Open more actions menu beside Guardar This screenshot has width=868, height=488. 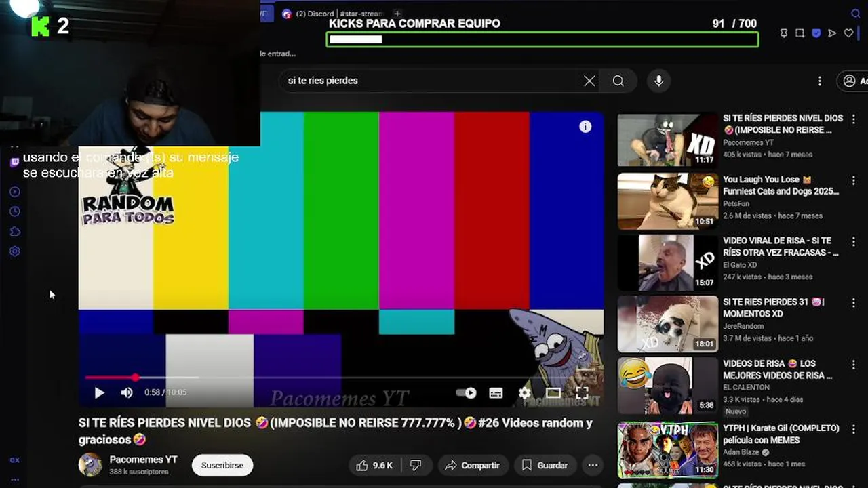coord(593,466)
